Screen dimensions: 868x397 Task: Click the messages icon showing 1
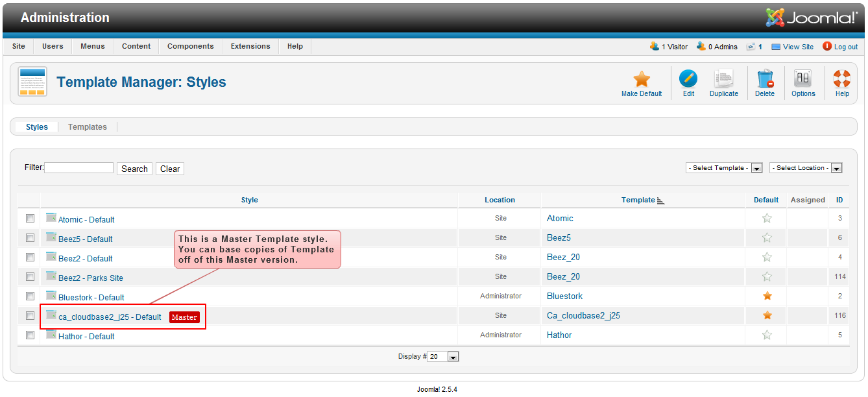click(x=751, y=47)
